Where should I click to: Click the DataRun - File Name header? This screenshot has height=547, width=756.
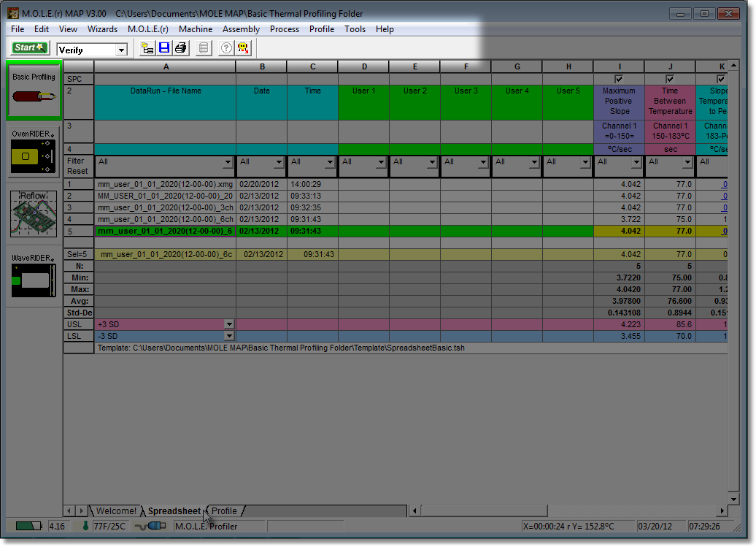(166, 102)
